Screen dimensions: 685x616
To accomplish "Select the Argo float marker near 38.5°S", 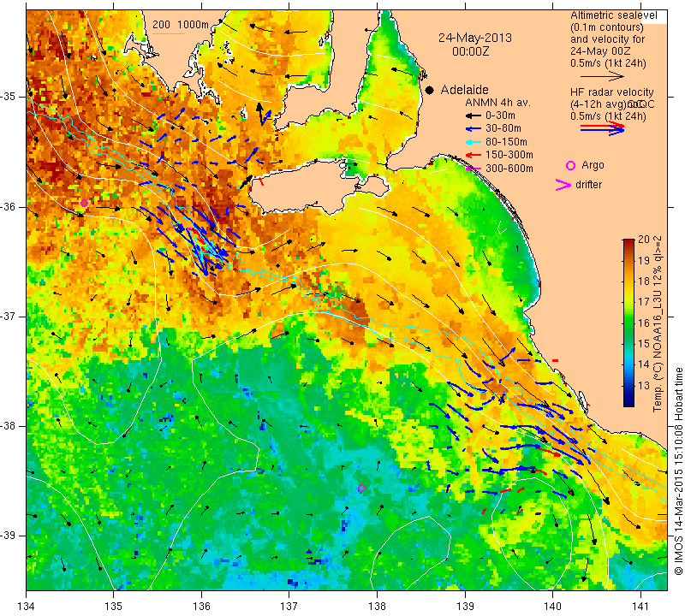I will pyautogui.click(x=361, y=488).
